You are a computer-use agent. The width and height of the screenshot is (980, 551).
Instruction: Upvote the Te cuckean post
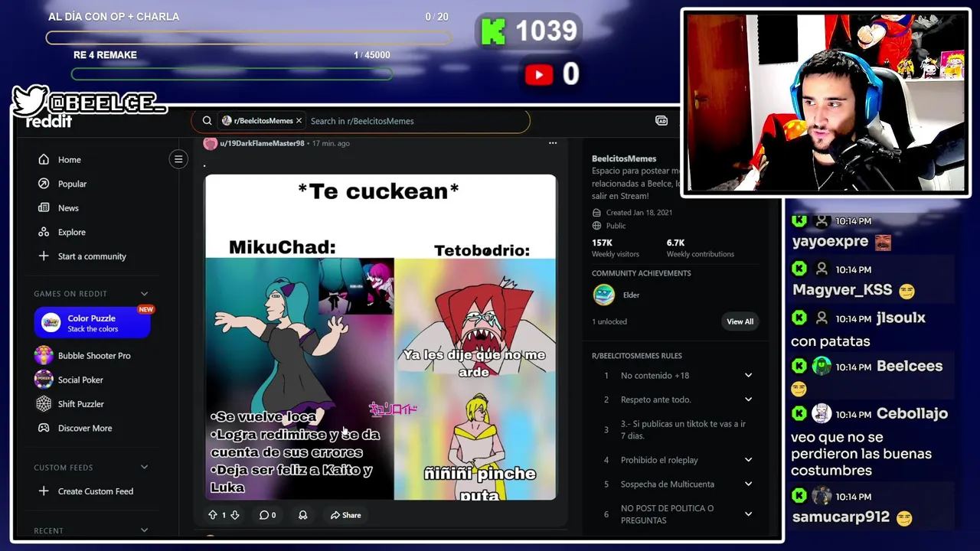coord(213,515)
